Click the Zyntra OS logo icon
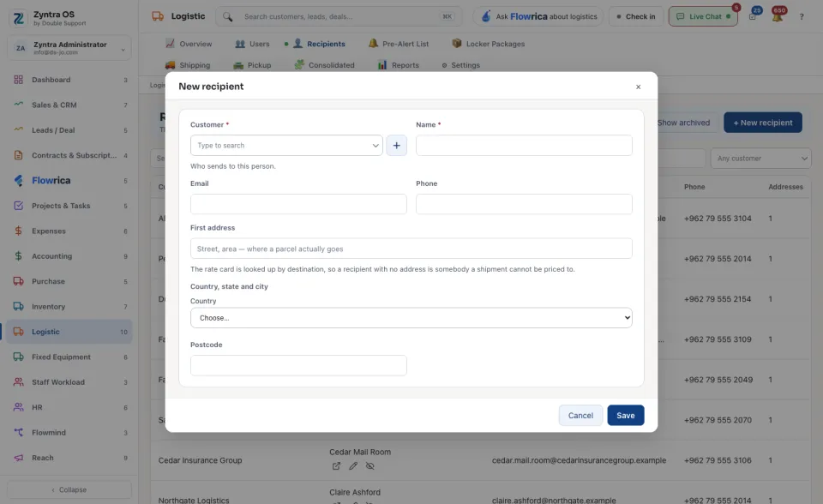823x504 pixels. pos(18,18)
